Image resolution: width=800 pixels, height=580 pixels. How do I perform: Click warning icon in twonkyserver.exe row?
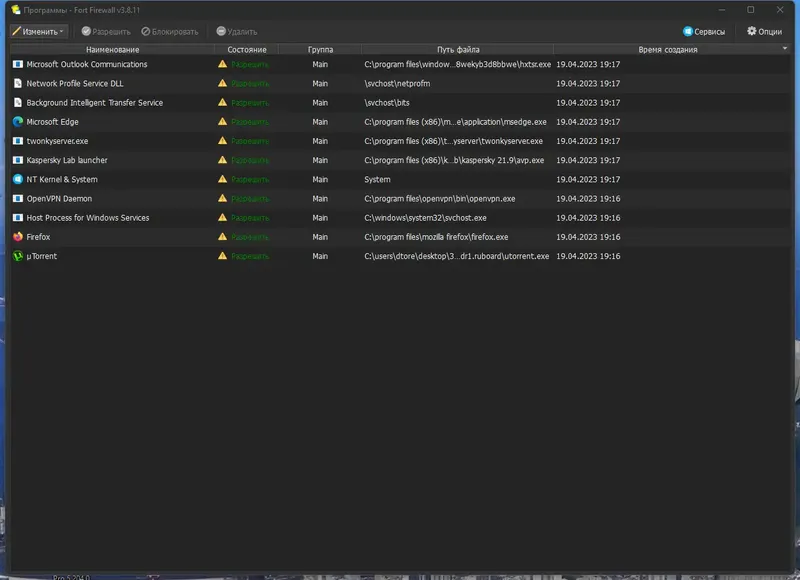coord(222,140)
